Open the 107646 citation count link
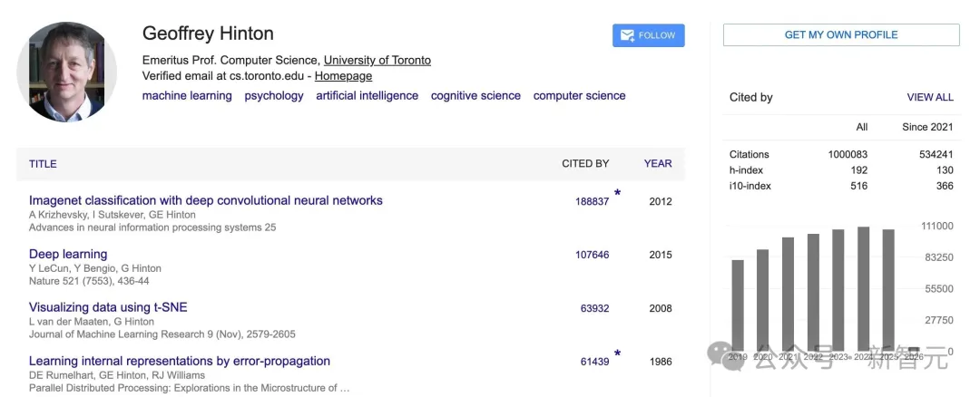 (593, 255)
